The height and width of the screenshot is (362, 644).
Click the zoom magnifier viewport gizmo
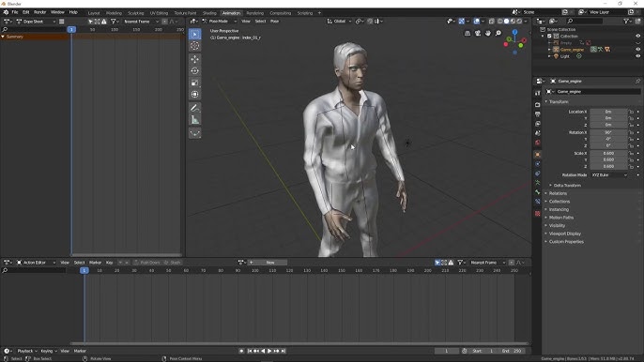(498, 33)
